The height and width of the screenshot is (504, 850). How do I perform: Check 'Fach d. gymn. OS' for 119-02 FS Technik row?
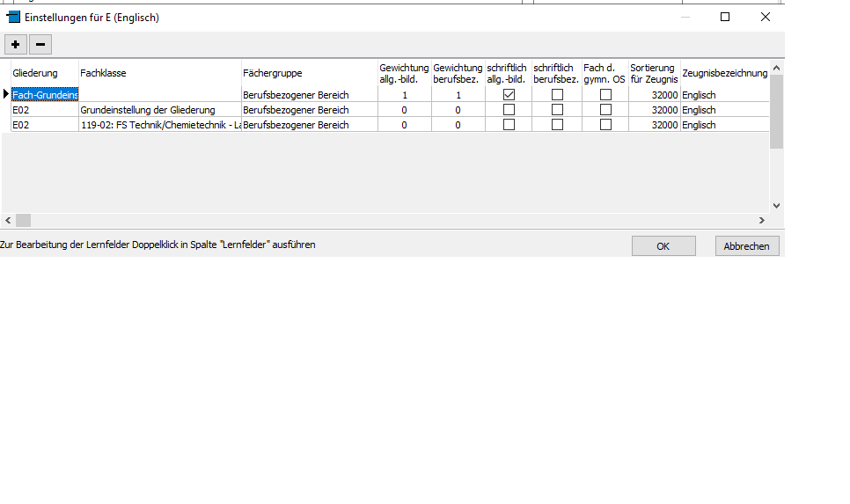[x=605, y=125]
